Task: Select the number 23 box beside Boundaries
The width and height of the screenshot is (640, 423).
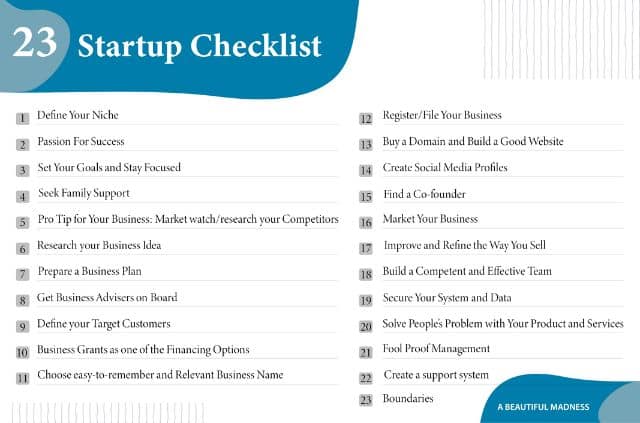Action: (x=366, y=400)
